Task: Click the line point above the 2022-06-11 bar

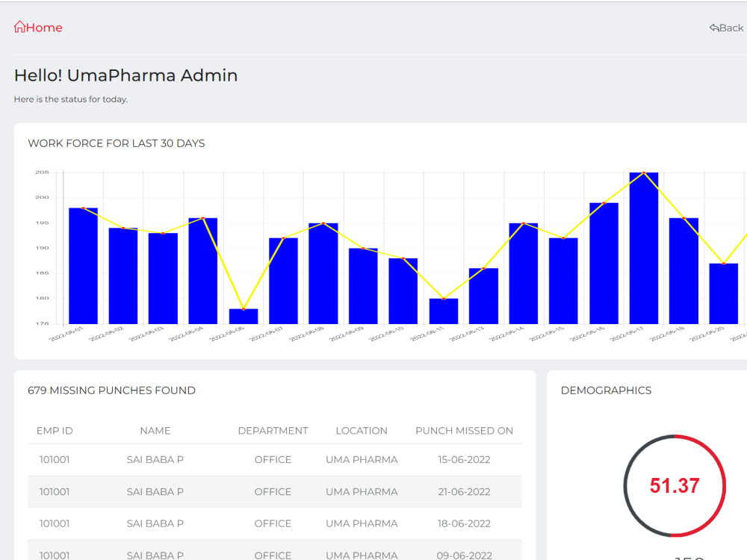Action: [444, 299]
